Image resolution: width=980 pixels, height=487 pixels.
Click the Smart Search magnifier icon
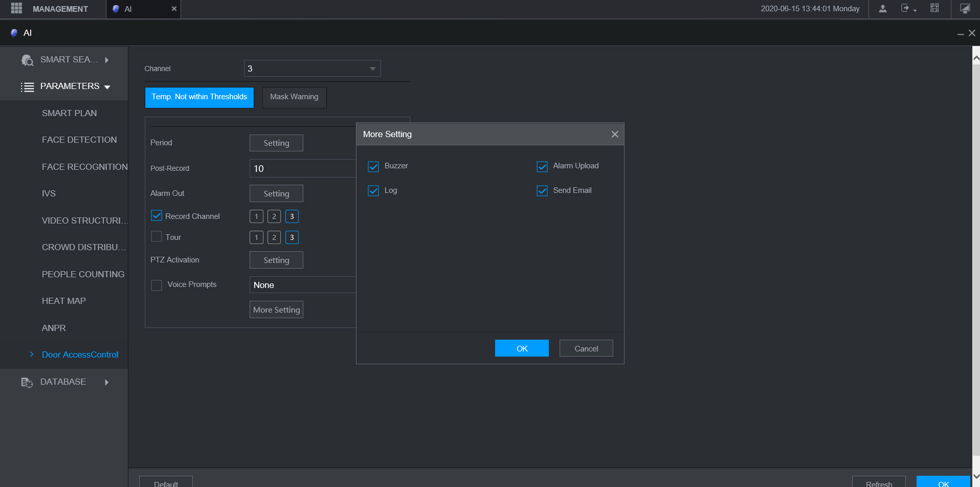pyautogui.click(x=27, y=60)
